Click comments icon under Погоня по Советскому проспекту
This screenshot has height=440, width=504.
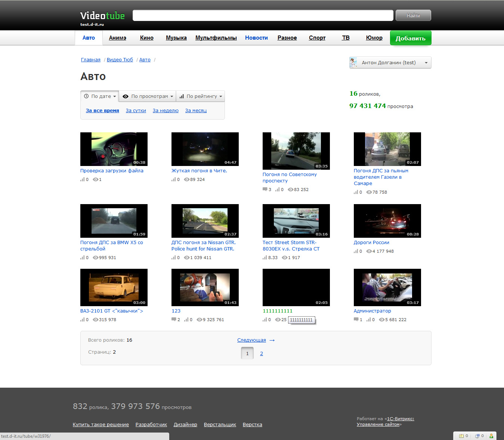coord(265,190)
